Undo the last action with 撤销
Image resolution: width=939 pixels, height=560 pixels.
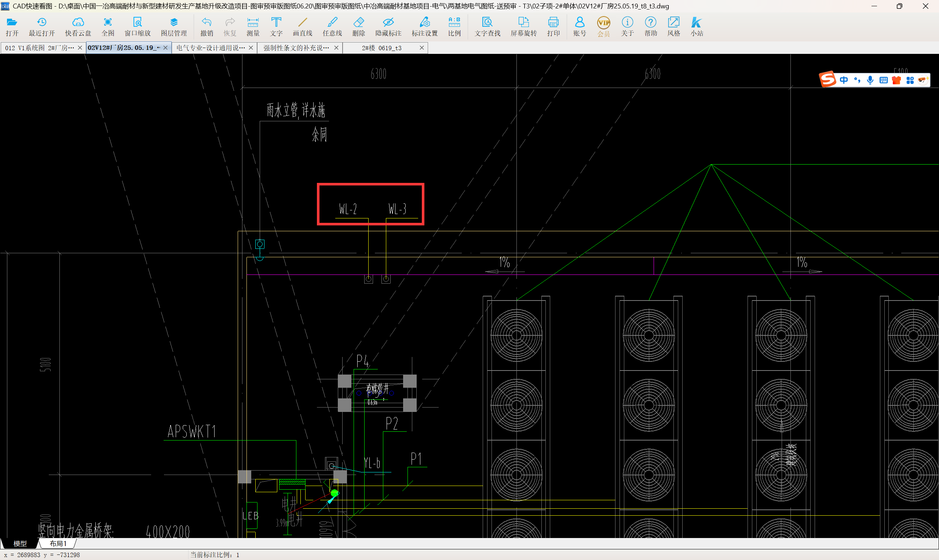coord(207,26)
